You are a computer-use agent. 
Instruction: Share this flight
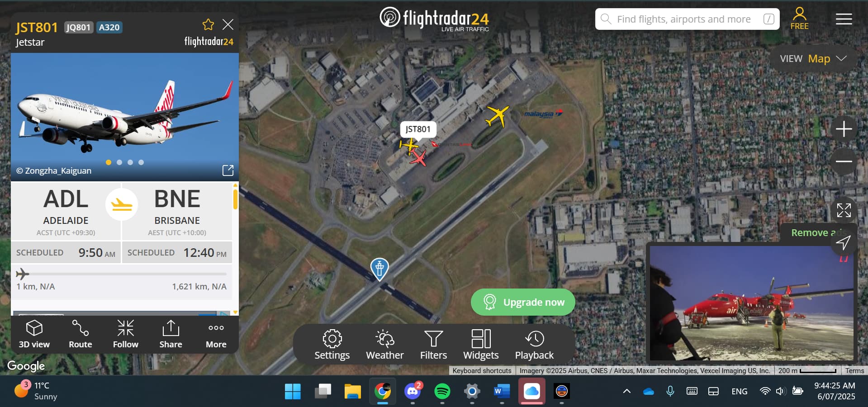tap(171, 334)
